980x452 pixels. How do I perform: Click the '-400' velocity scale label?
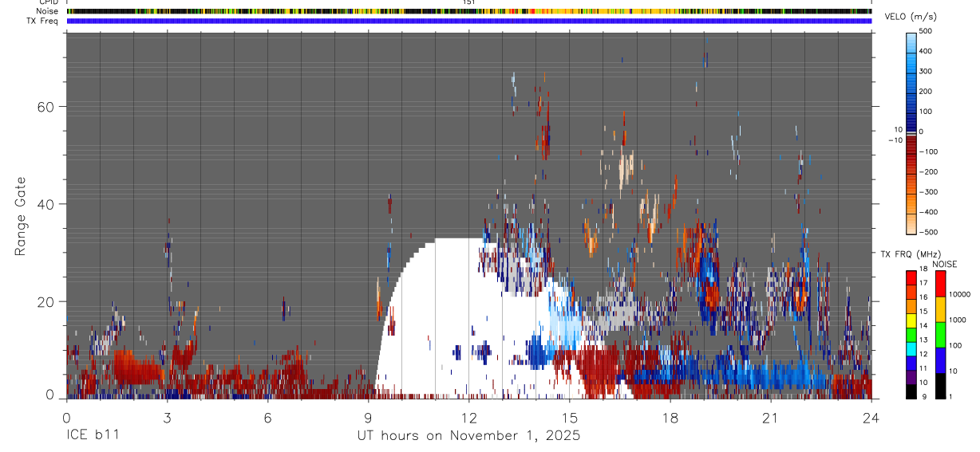click(x=929, y=212)
